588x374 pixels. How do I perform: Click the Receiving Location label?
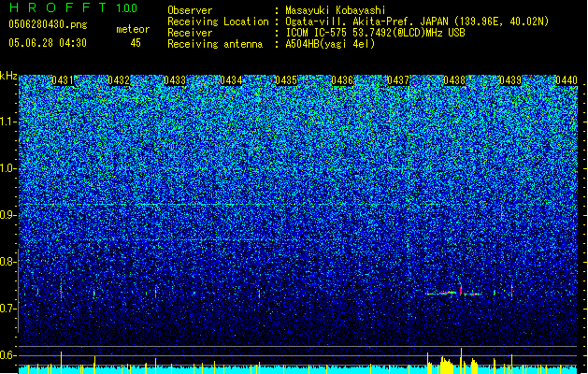[x=218, y=22]
